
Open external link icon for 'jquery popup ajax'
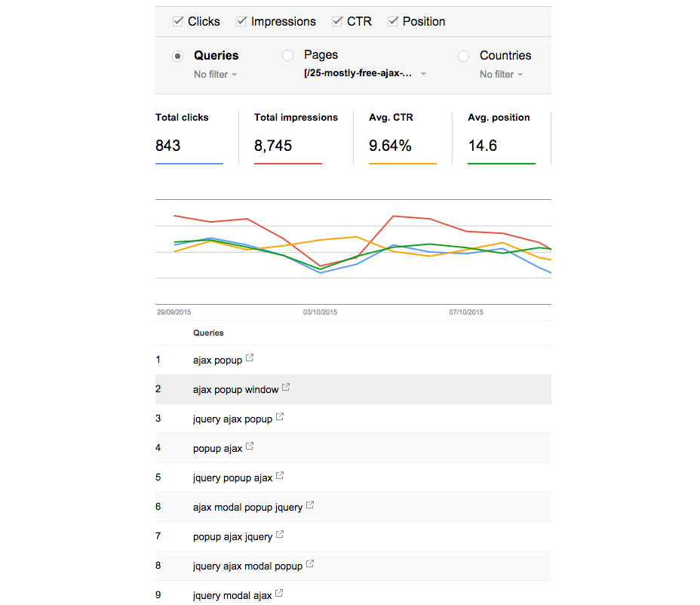pyautogui.click(x=279, y=475)
